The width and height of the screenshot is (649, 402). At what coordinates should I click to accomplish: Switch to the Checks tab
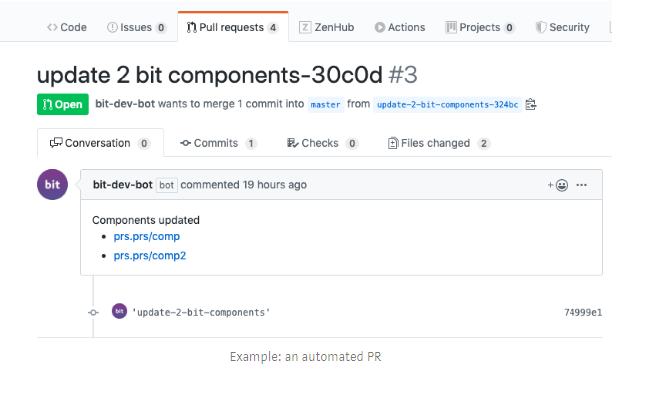322,143
